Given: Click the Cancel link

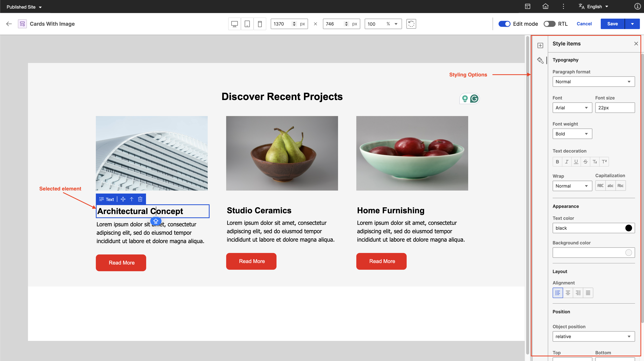Looking at the screenshot, I should pyautogui.click(x=584, y=24).
